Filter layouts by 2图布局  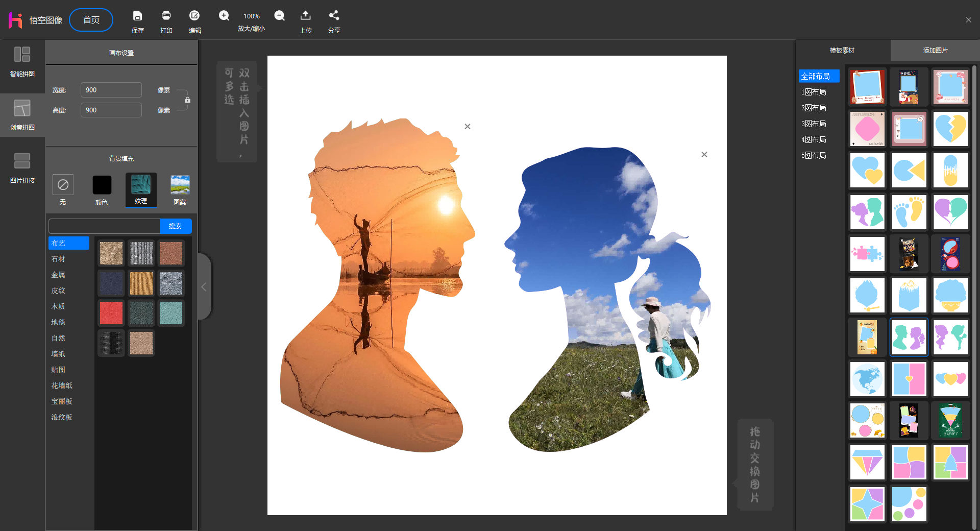[814, 108]
